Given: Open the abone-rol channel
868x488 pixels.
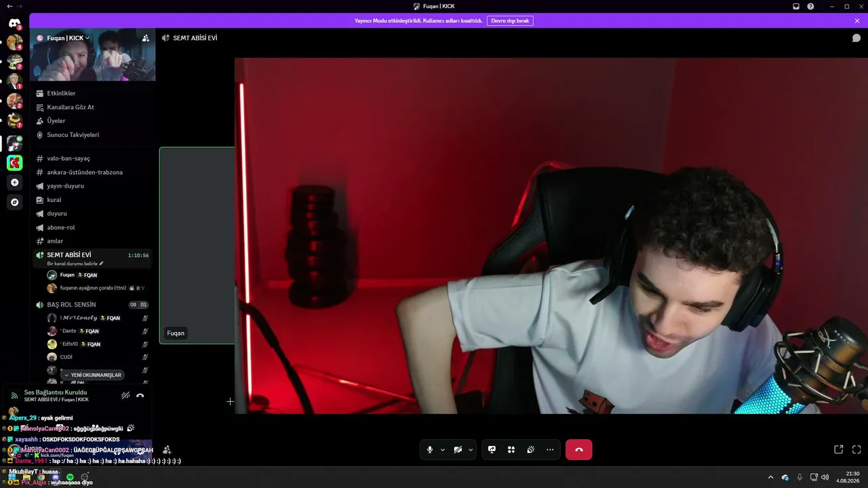Looking at the screenshot, I should [x=92, y=227].
